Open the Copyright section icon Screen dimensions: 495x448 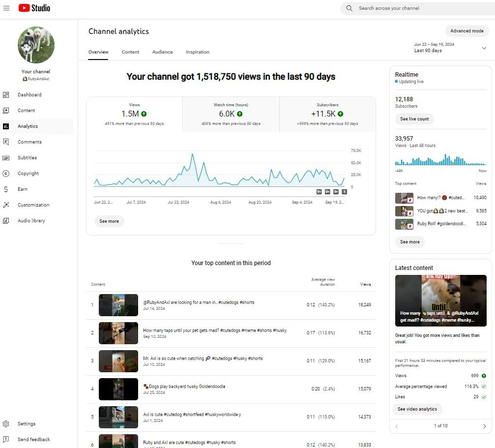(6, 173)
